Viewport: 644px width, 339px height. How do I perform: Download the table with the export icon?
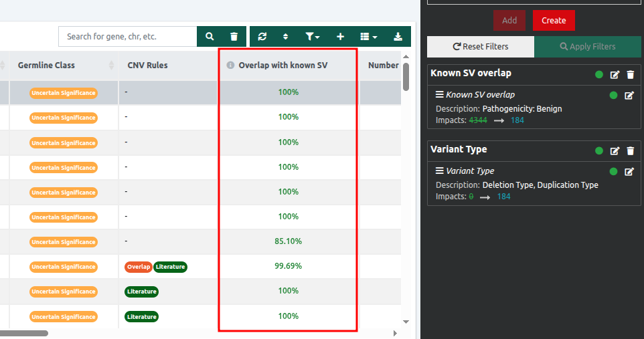pos(398,37)
